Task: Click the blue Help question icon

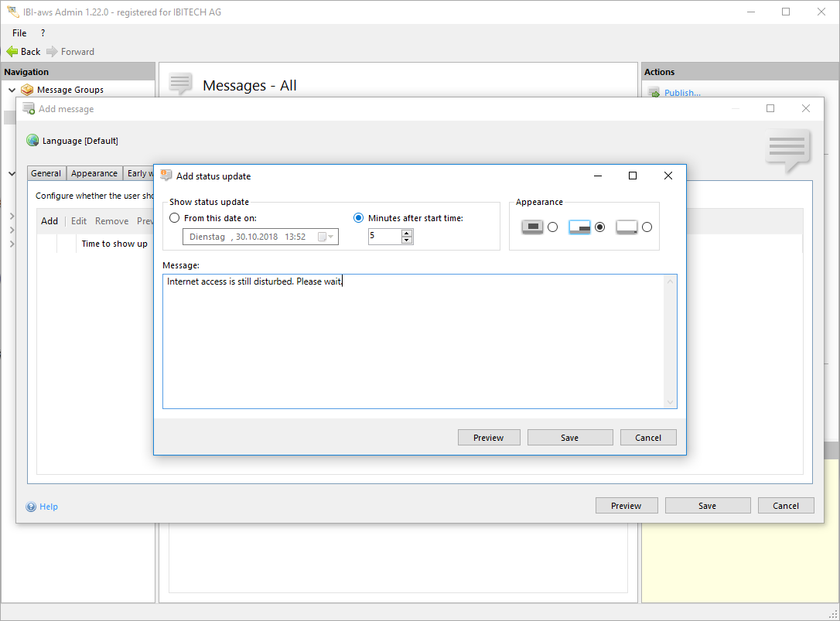Action: [31, 507]
